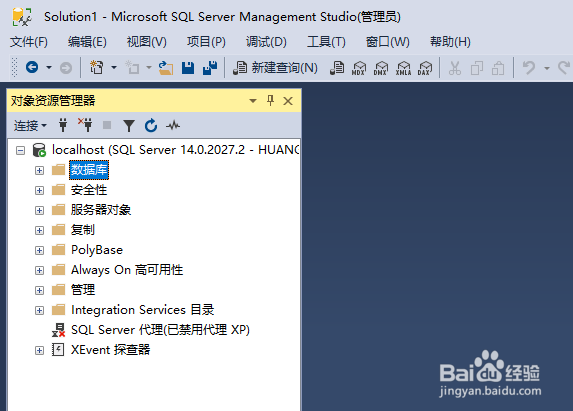Open Object Explorer window position dropdown arrow
Image resolution: width=573 pixels, height=411 pixels.
point(253,101)
